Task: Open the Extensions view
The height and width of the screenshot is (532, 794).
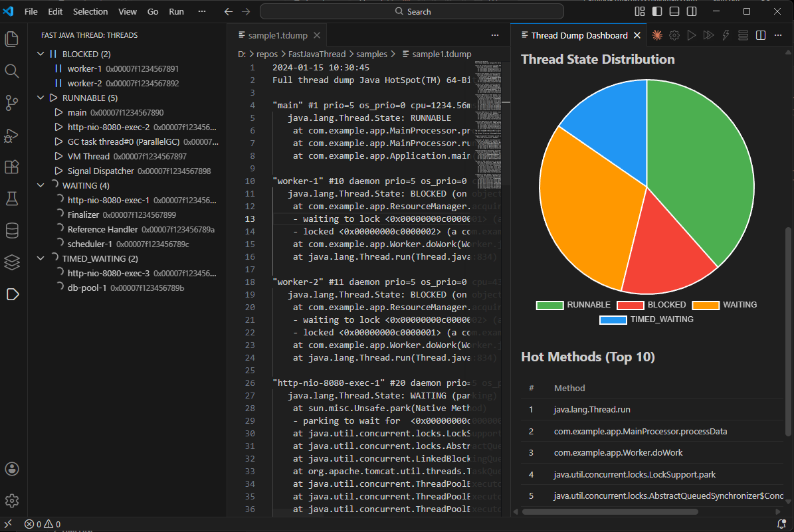Action: [12, 167]
